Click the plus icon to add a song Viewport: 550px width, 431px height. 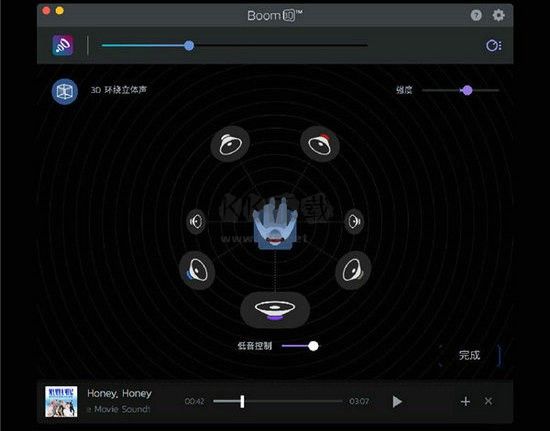[x=465, y=402]
